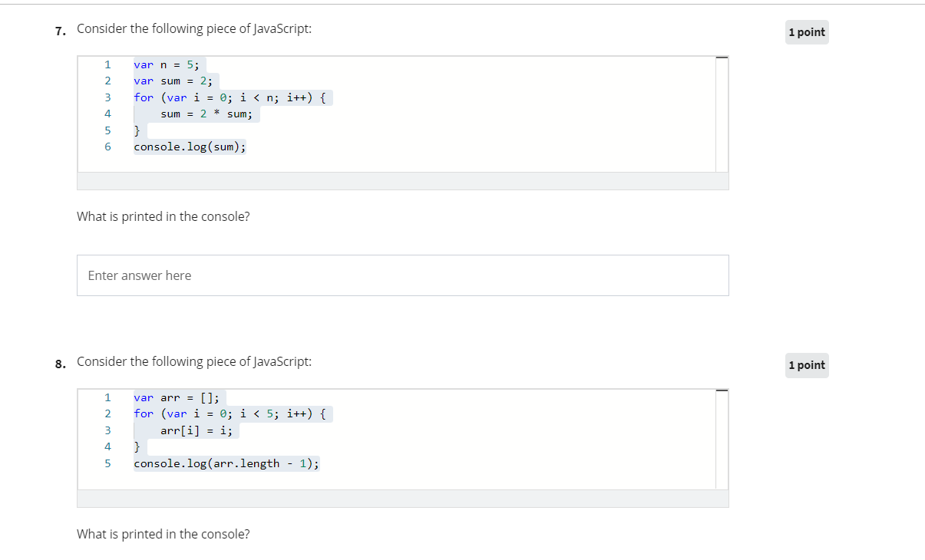
Task: Click the arr[i] = i line in question 8
Action: coord(198,430)
